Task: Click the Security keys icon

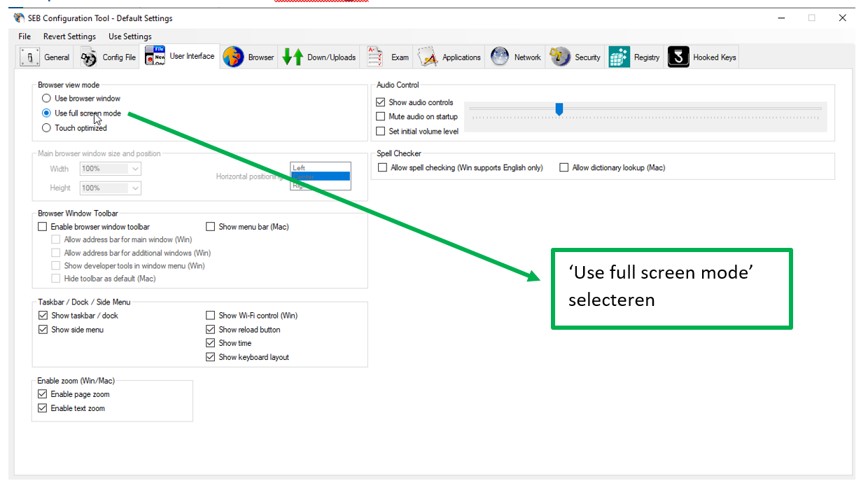Action: pyautogui.click(x=560, y=57)
